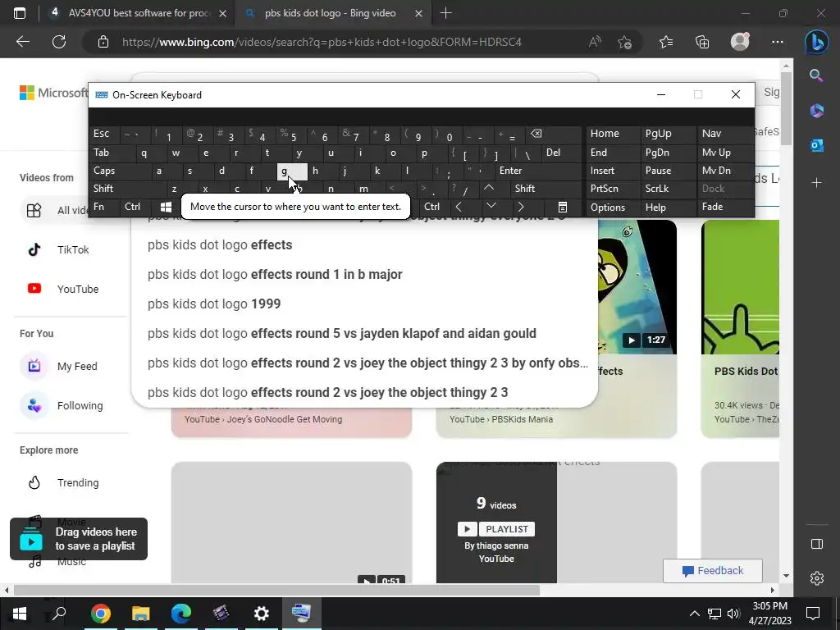View site information lock icon
Image resolution: width=840 pixels, height=630 pixels.
tap(103, 42)
